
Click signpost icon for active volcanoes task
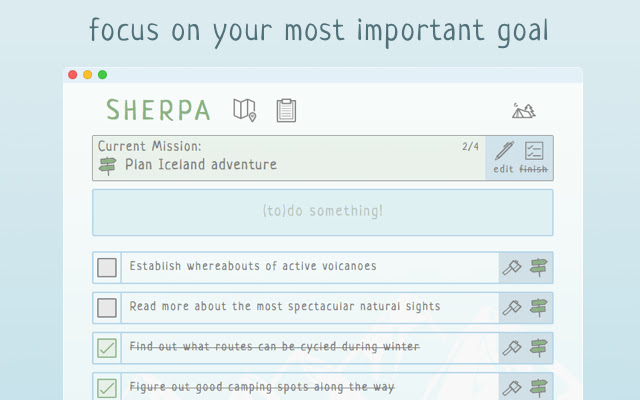click(539, 267)
